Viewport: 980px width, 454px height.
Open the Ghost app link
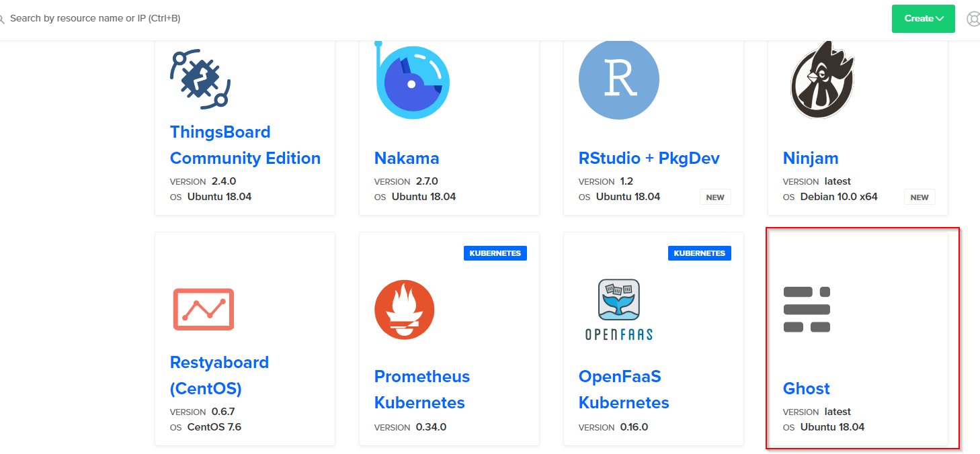[x=807, y=389]
